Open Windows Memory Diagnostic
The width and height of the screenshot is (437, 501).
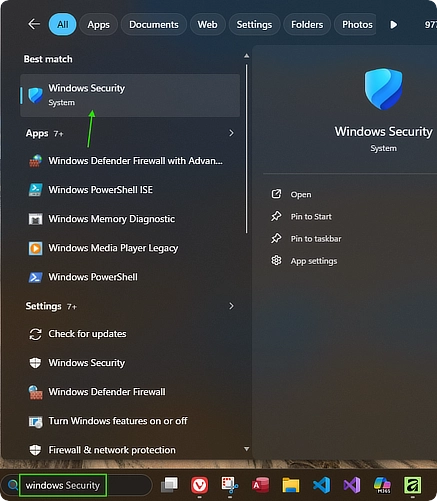(130, 219)
